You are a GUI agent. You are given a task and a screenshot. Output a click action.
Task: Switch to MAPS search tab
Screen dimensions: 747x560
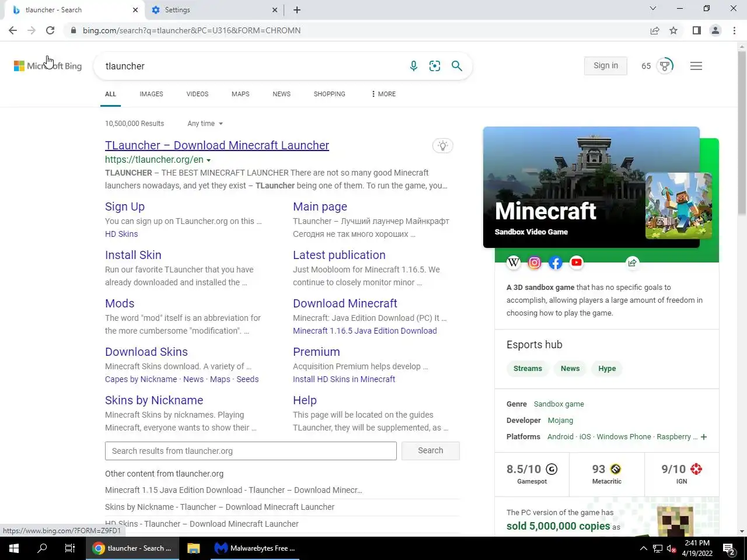click(x=240, y=94)
